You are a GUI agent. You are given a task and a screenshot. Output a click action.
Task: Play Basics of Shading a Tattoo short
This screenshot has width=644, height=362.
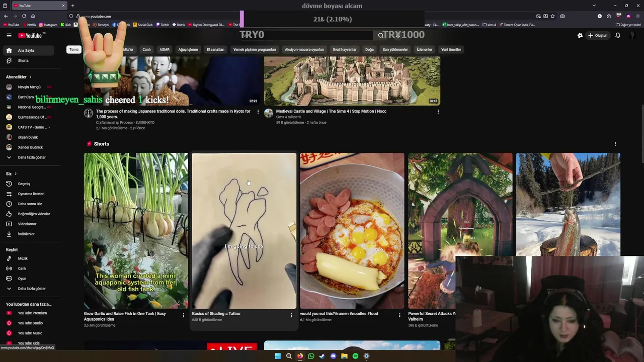point(244,231)
